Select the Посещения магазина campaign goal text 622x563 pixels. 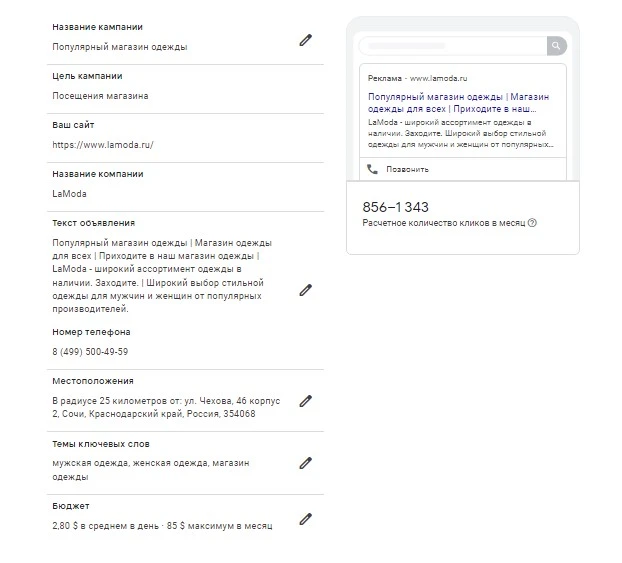pos(100,96)
